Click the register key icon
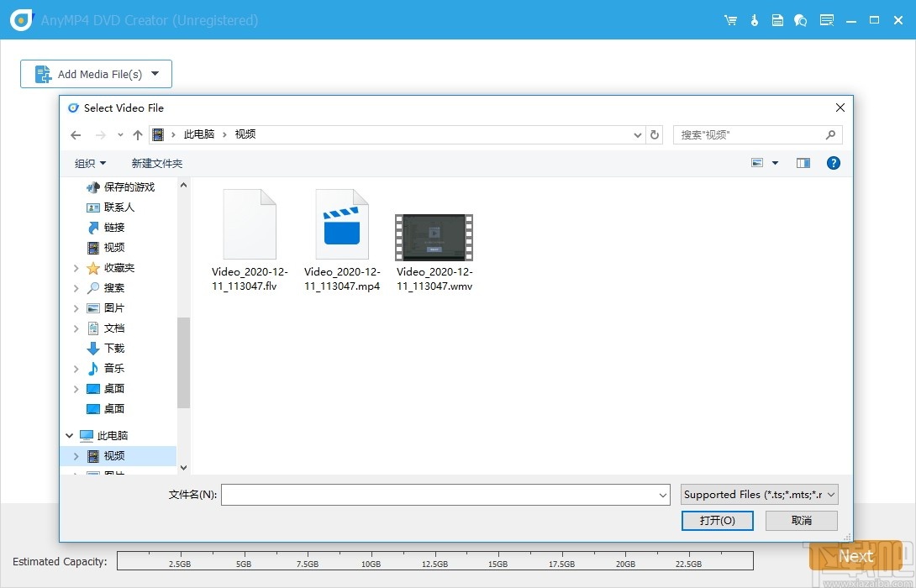Image resolution: width=916 pixels, height=588 pixels. (754, 19)
